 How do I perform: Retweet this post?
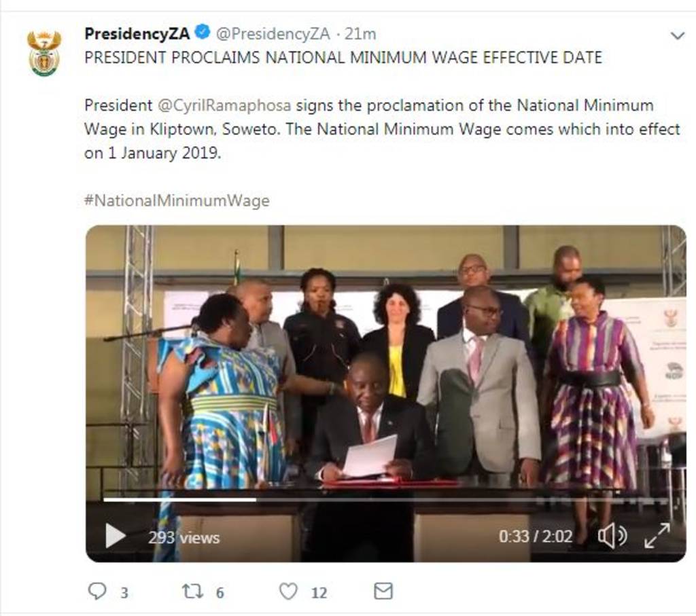click(x=194, y=592)
